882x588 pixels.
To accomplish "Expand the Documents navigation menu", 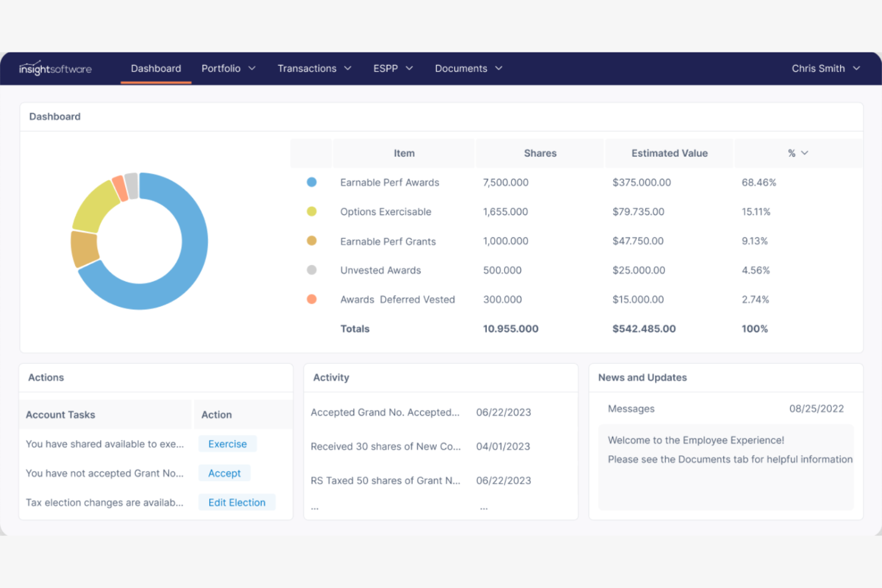I will [x=468, y=68].
